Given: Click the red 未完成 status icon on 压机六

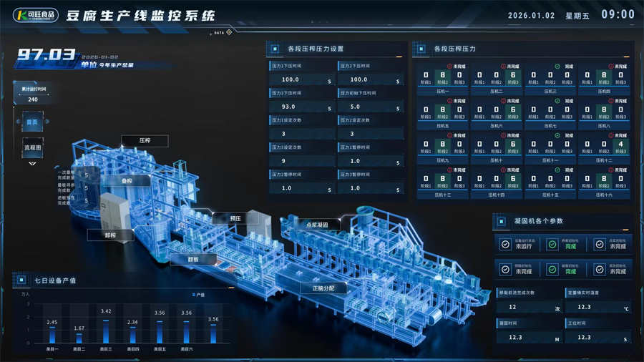Looking at the screenshot, I should pos(503,101).
